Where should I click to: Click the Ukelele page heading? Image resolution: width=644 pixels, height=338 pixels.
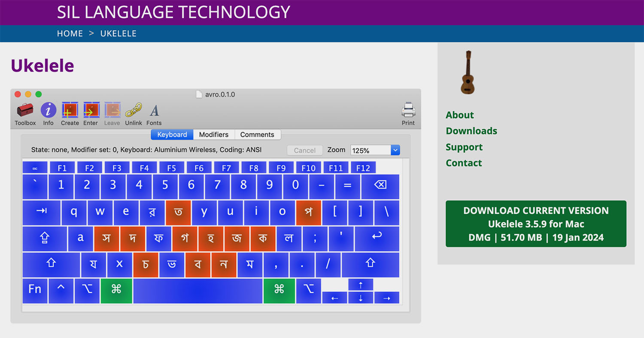(x=43, y=66)
